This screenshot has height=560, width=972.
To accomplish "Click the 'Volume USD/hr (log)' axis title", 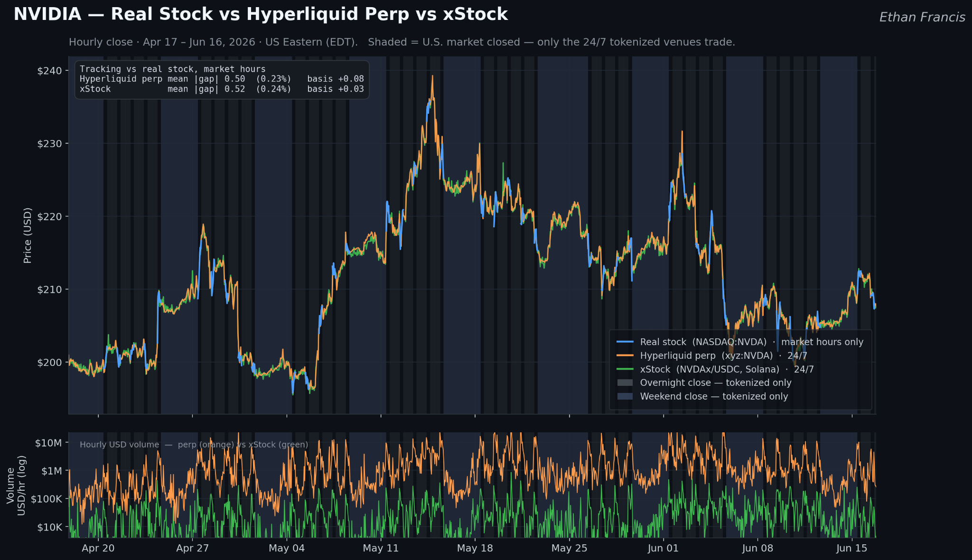I will point(16,485).
